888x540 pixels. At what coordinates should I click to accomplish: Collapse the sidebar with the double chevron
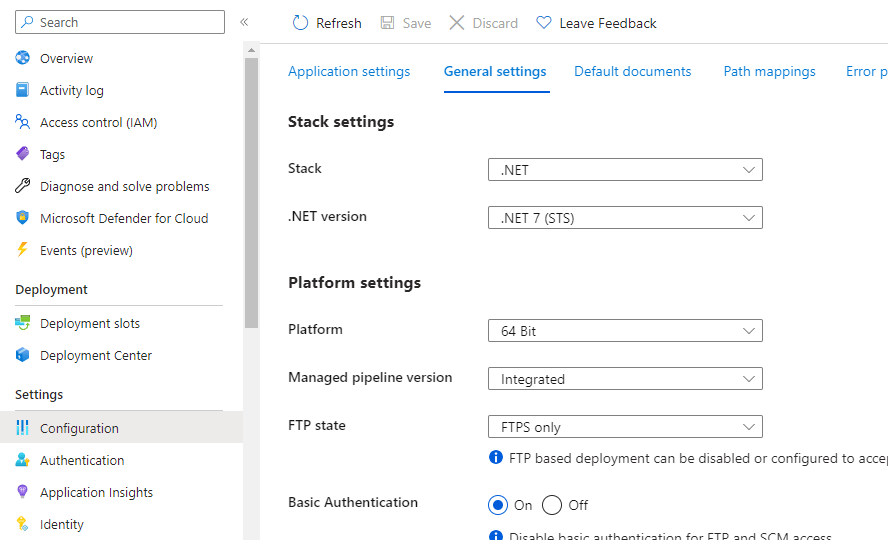tap(244, 22)
